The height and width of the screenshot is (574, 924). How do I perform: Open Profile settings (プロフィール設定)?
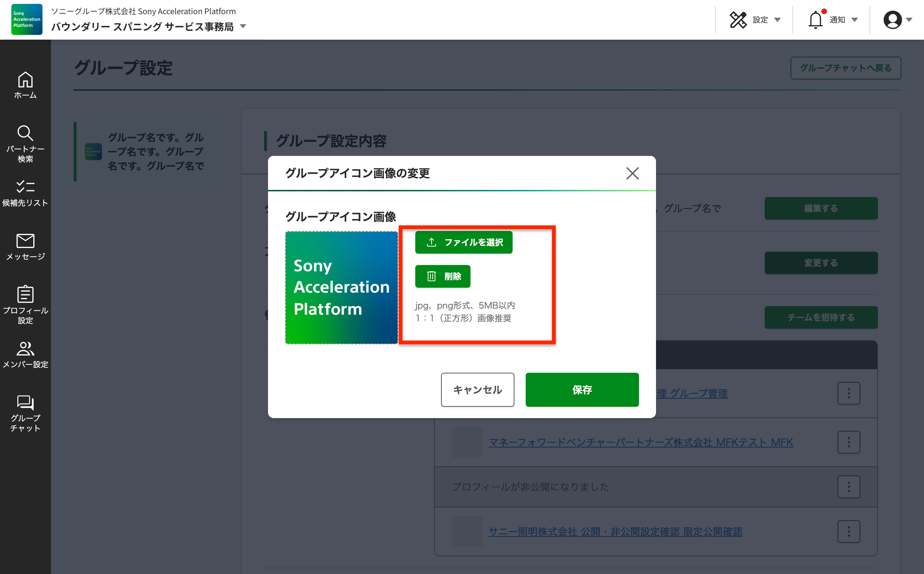click(25, 304)
